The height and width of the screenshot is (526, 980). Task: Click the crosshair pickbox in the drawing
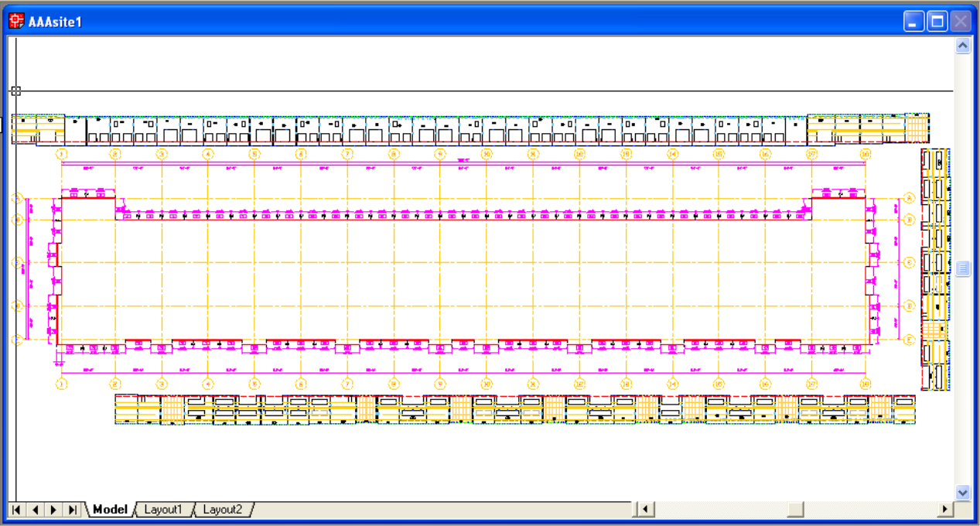pos(16,91)
